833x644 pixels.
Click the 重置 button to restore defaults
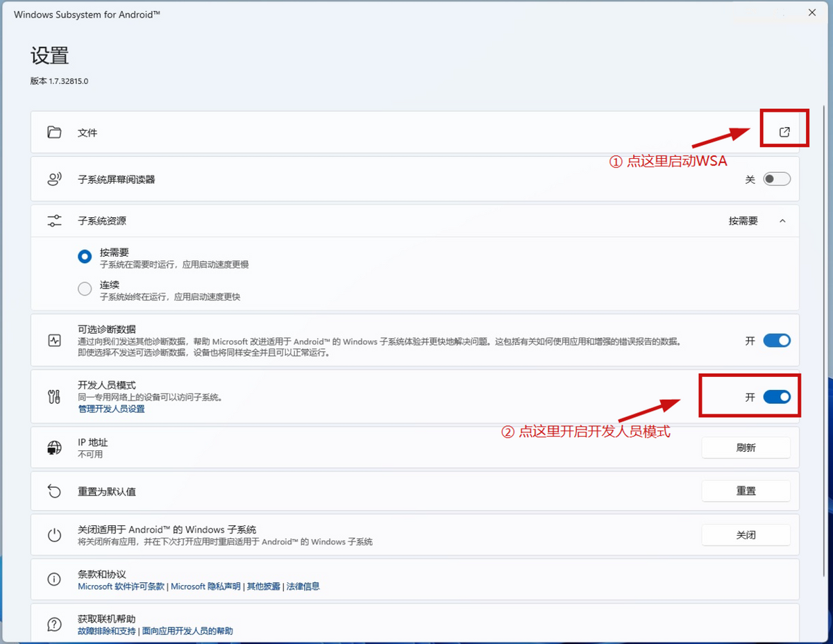(746, 491)
